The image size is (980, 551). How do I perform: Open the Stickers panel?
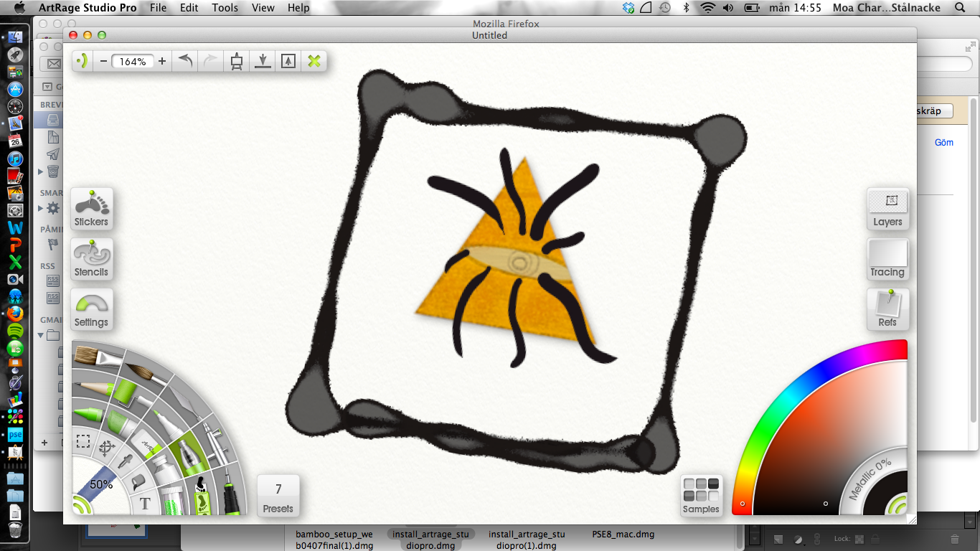click(x=91, y=209)
